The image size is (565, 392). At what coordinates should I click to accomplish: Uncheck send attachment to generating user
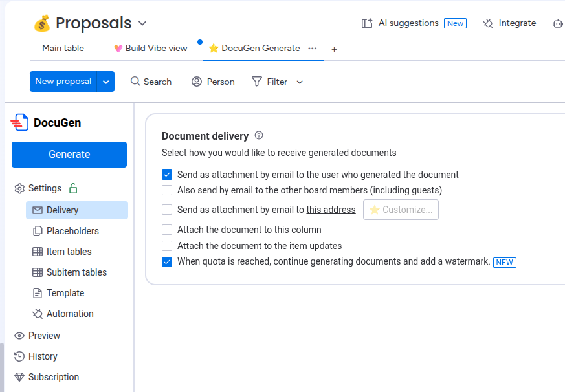[x=167, y=175]
